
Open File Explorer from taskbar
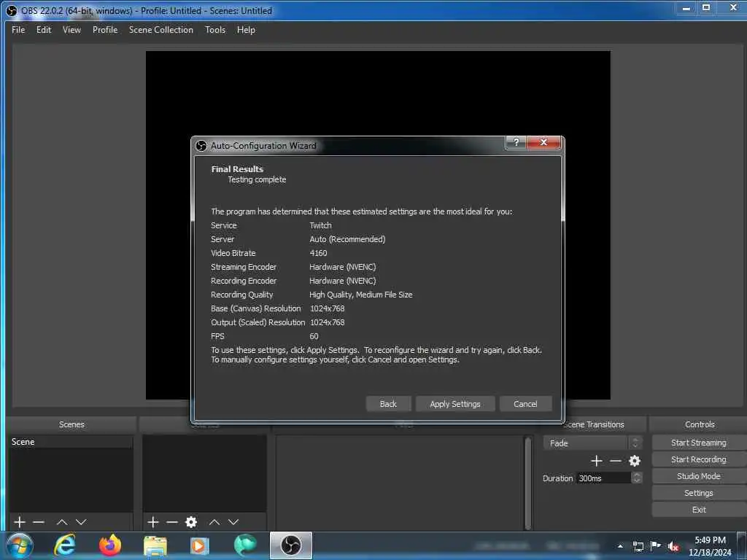pos(155,545)
